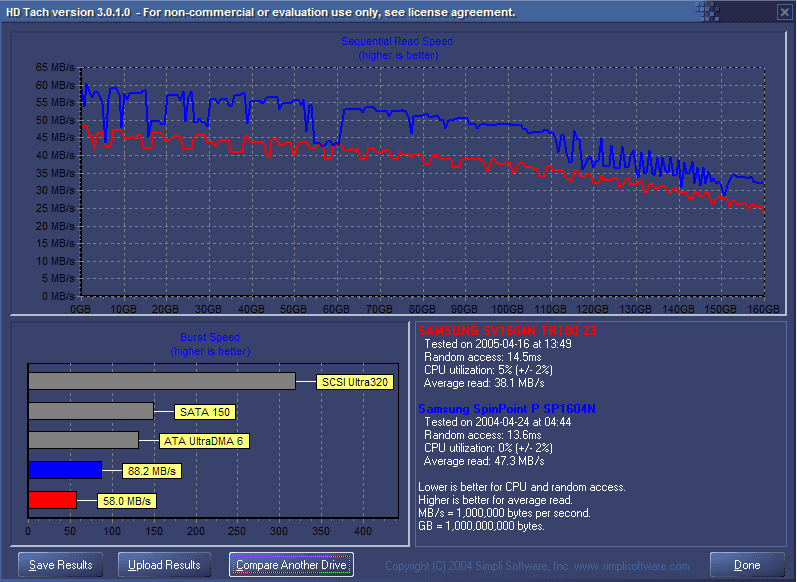Click the 58.0 MB/s value label
Screen dimensions: 797x582
tap(127, 501)
